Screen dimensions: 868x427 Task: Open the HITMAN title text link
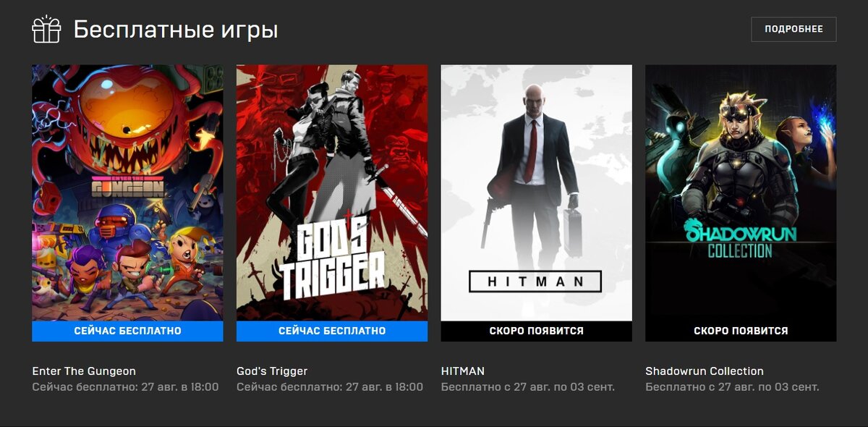click(463, 371)
